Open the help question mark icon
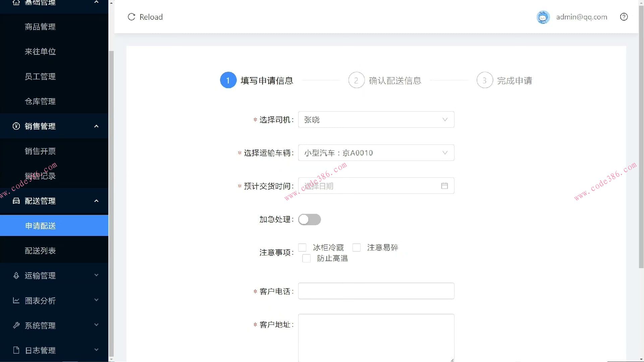The image size is (644, 362). pos(624,17)
